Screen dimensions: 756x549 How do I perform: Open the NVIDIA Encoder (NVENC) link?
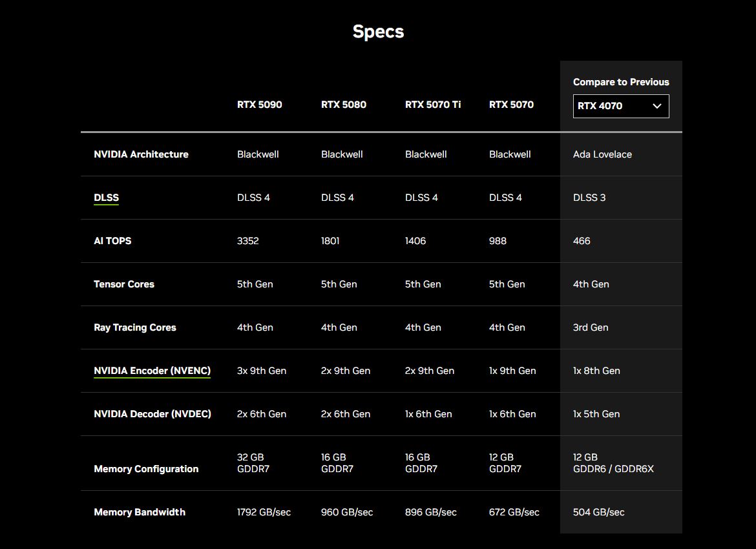click(152, 371)
